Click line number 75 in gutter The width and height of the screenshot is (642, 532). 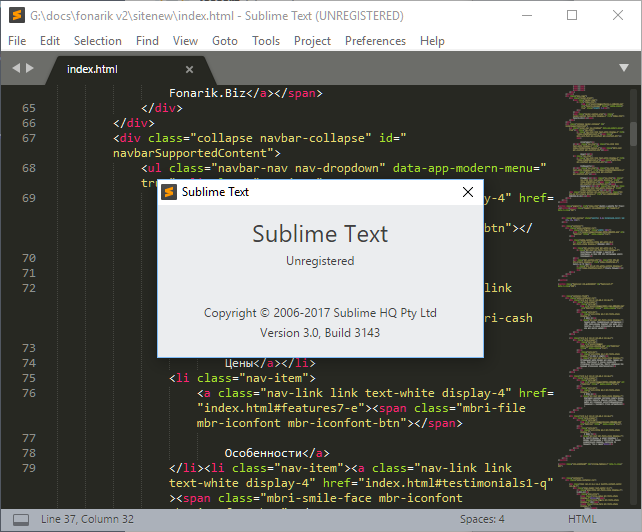tap(29, 378)
